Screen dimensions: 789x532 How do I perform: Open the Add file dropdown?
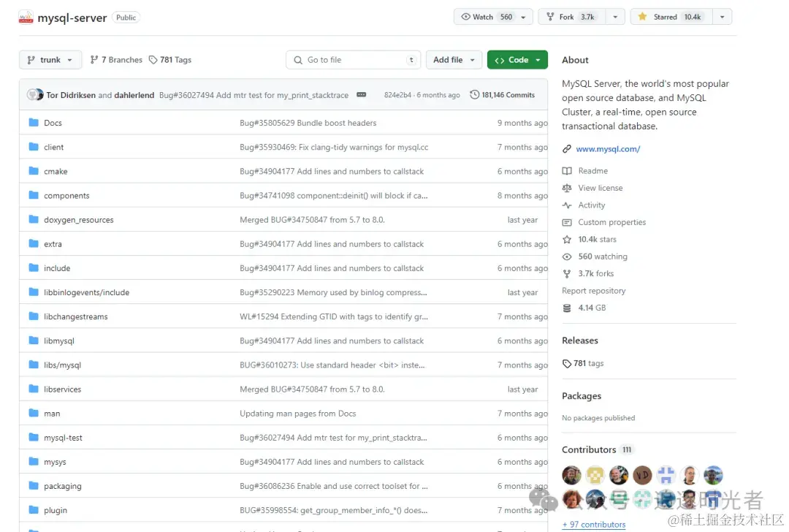454,60
